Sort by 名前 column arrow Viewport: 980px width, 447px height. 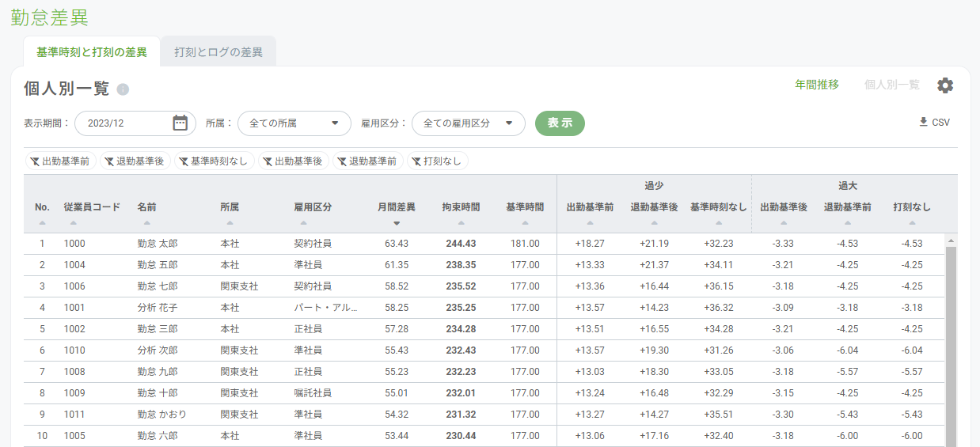pyautogui.click(x=146, y=223)
